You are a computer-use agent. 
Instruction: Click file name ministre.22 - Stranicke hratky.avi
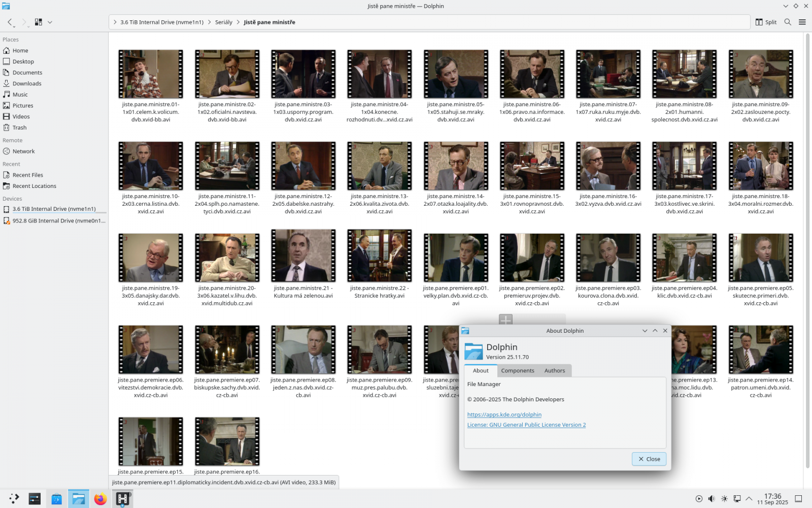coord(380,292)
